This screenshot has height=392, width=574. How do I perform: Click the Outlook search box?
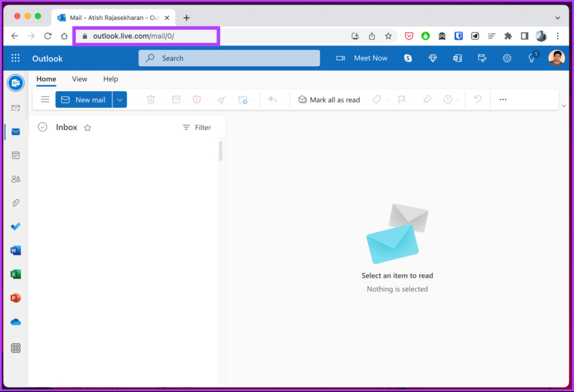[x=229, y=58]
